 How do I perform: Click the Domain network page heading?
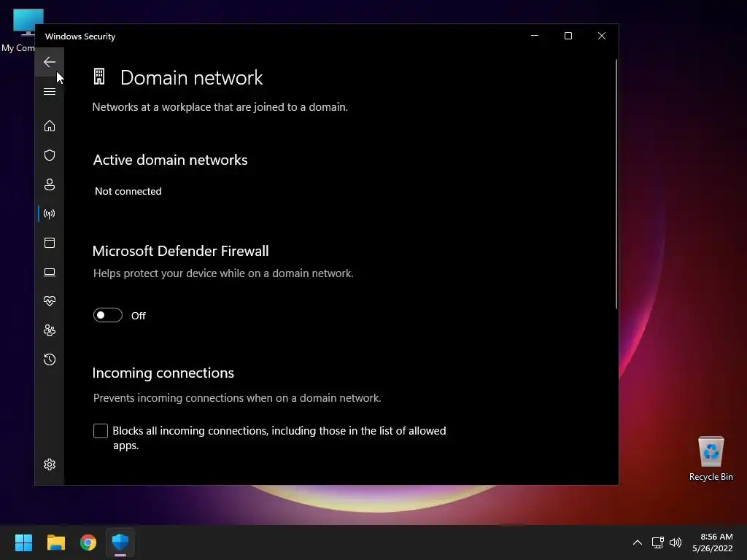click(x=192, y=77)
